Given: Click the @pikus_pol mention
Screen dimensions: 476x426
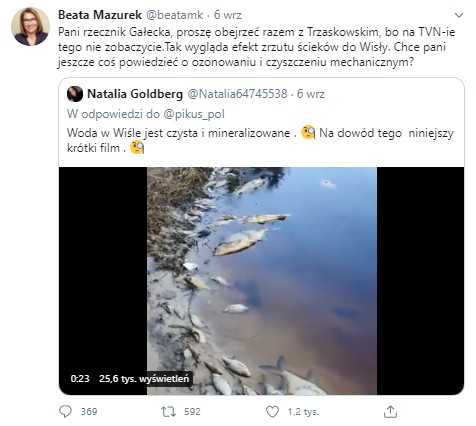Looking at the screenshot, I should pos(194,114).
